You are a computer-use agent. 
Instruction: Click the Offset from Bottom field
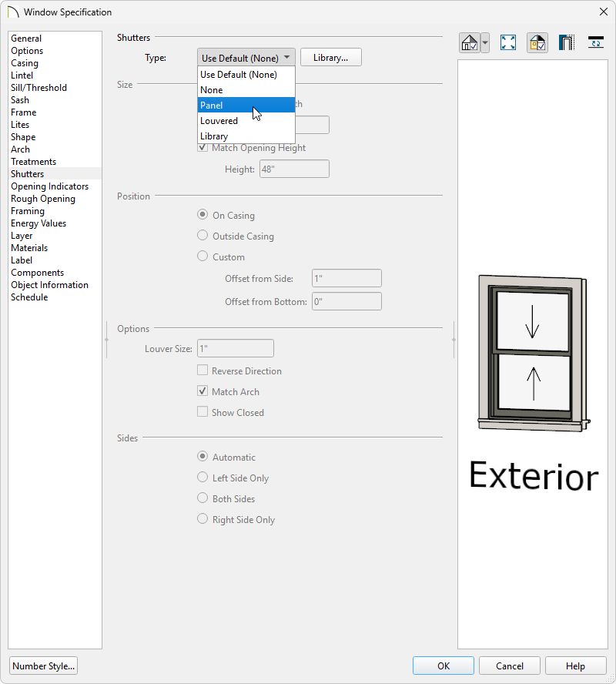click(x=346, y=301)
